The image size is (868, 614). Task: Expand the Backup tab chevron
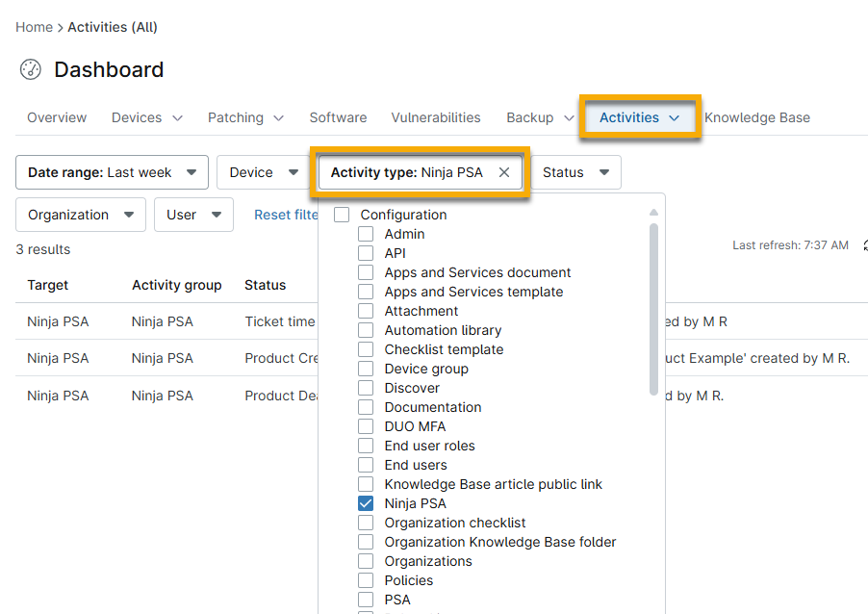point(569,117)
